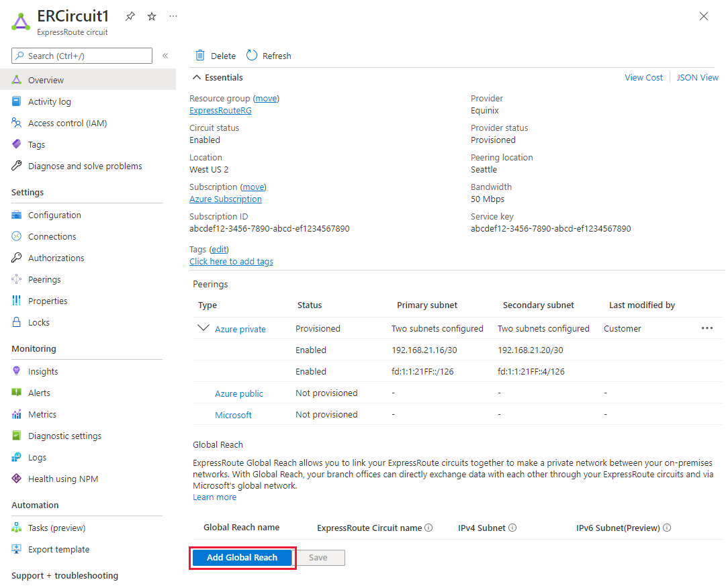Click the View Cost link

pyautogui.click(x=643, y=77)
